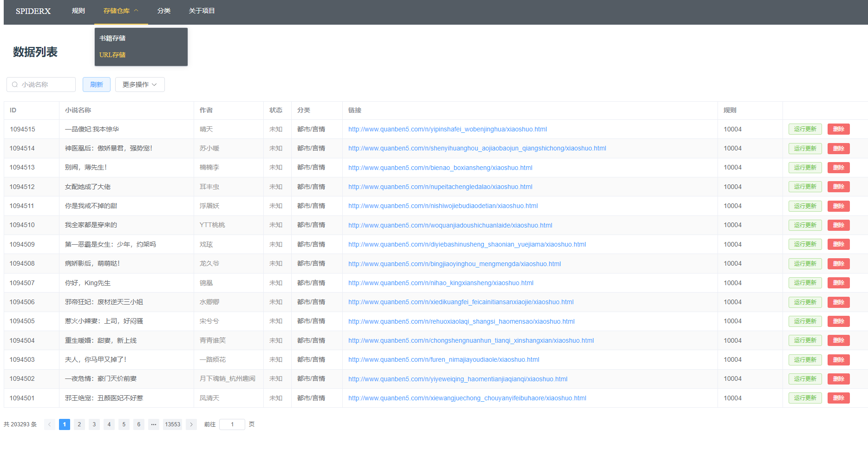Click ID cell 1094507
Viewport: 868px width, 450px height.
coord(22,283)
